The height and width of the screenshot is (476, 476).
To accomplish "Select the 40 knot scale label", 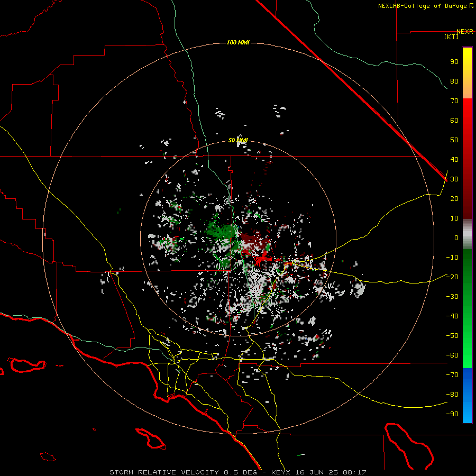I will pos(454,160).
